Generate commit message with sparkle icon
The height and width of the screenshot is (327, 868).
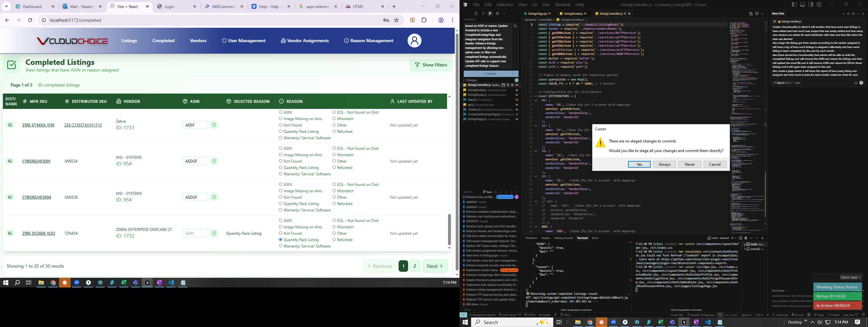click(515, 26)
